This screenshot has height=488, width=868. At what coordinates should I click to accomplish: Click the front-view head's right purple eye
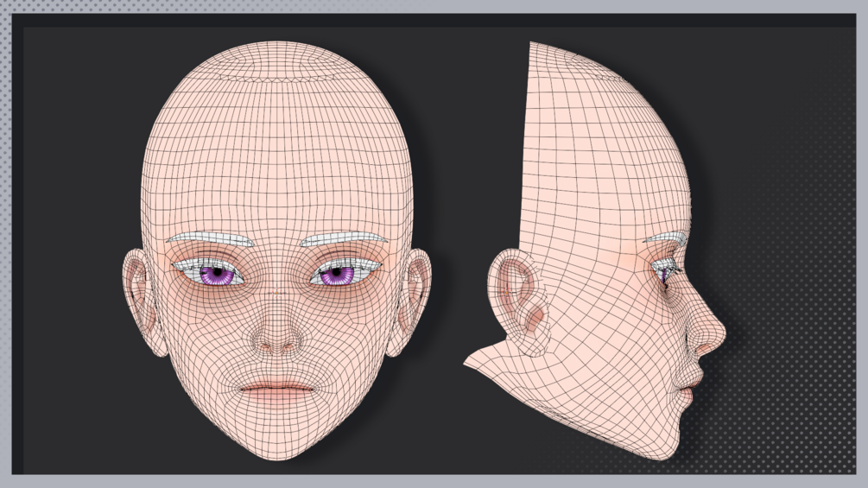[x=337, y=275]
